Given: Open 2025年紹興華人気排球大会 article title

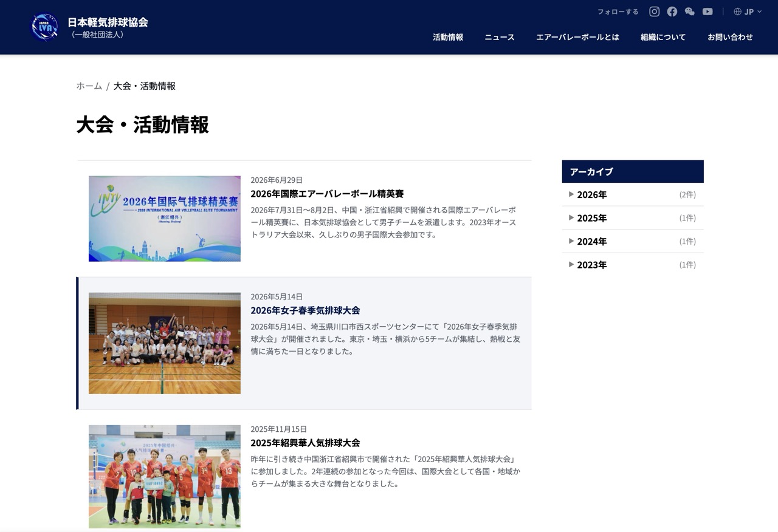Looking at the screenshot, I should pos(305,443).
